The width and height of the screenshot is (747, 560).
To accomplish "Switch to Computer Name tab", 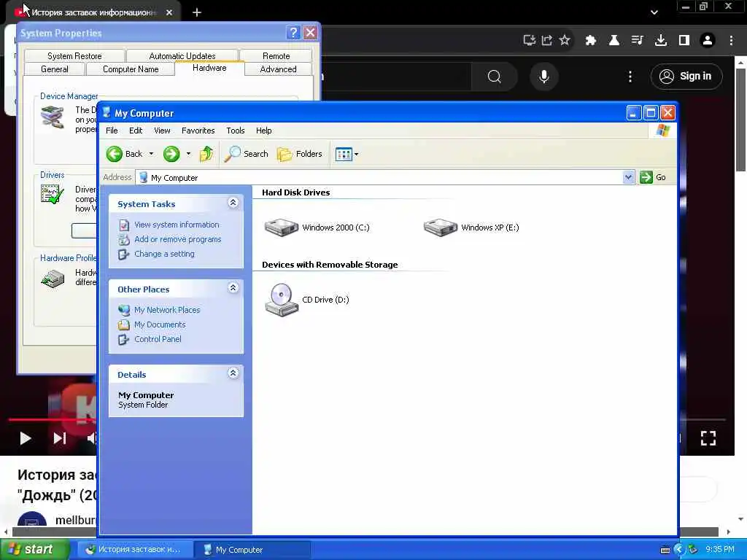I will (131, 69).
